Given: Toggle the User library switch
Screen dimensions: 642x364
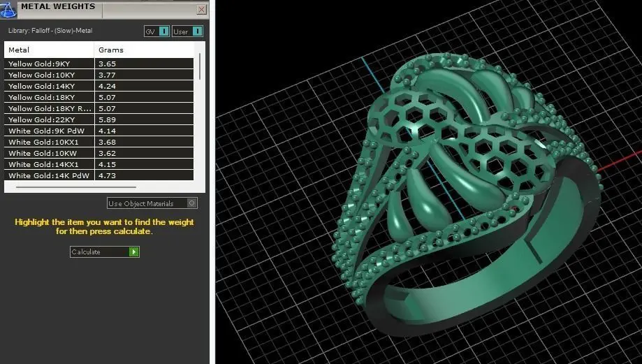Looking at the screenshot, I should click(x=187, y=31).
